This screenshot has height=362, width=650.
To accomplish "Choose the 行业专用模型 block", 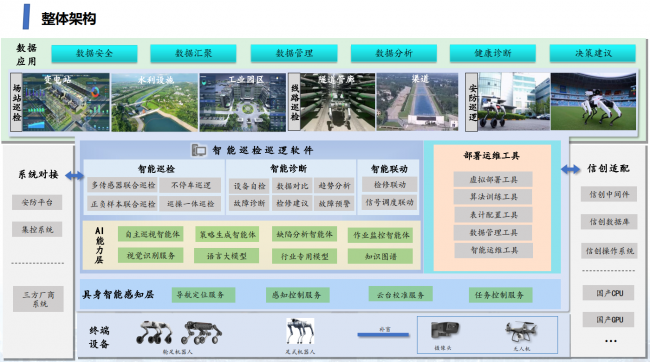I will click(x=304, y=256).
